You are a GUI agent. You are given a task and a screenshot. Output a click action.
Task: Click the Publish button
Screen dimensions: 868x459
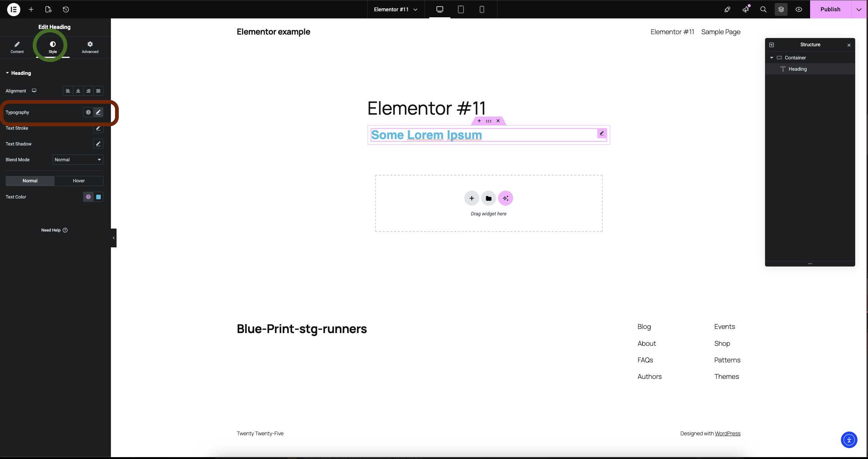pyautogui.click(x=830, y=9)
